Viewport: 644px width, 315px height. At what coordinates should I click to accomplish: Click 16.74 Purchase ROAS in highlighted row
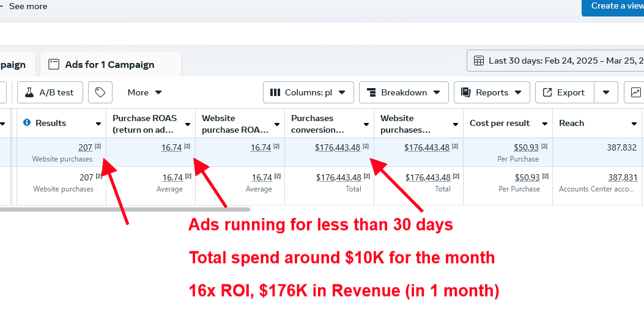pyautogui.click(x=172, y=148)
